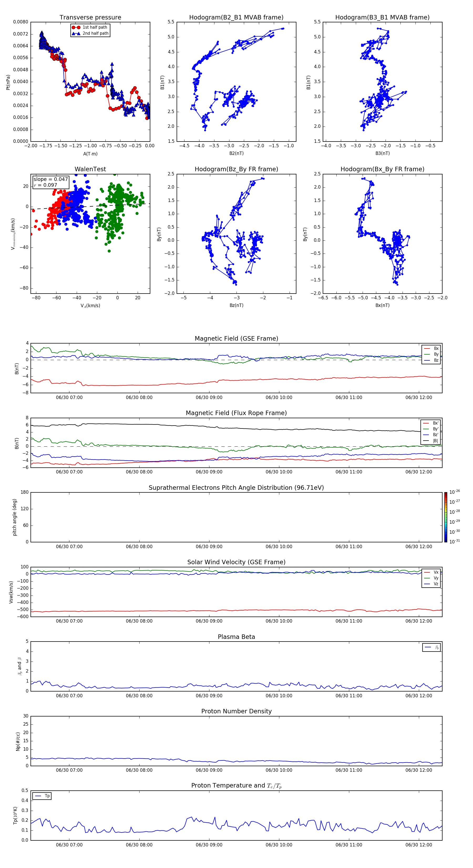473x868 pixels.
Task: Select the "2nd half path" legend entry
Action: [90, 33]
